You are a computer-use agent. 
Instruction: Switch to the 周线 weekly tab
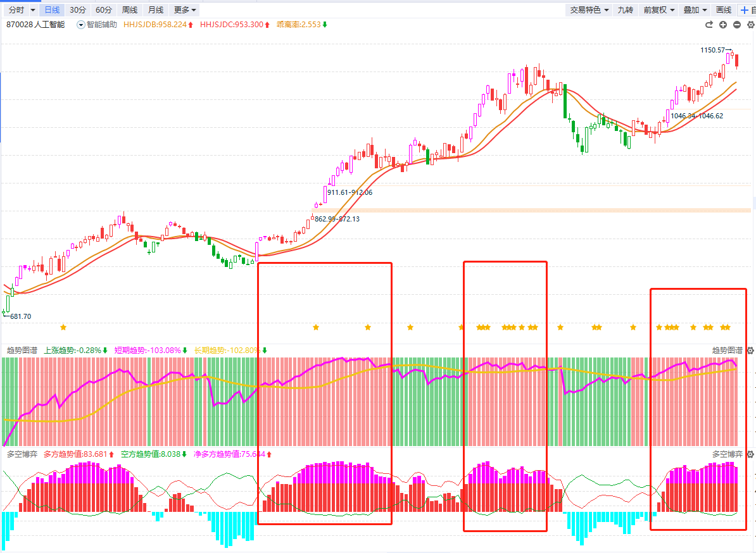click(x=130, y=10)
